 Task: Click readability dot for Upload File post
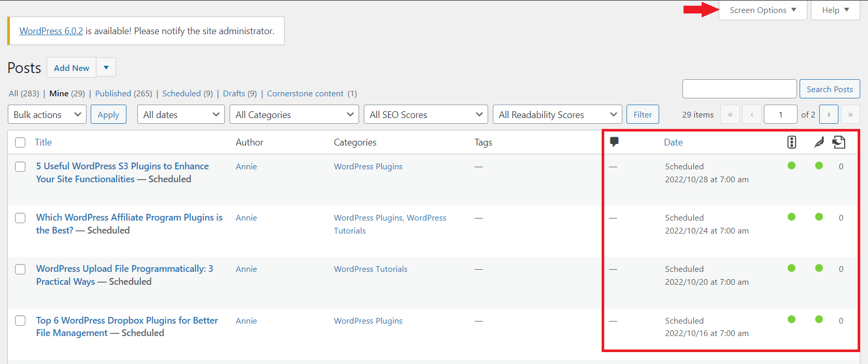[819, 268]
